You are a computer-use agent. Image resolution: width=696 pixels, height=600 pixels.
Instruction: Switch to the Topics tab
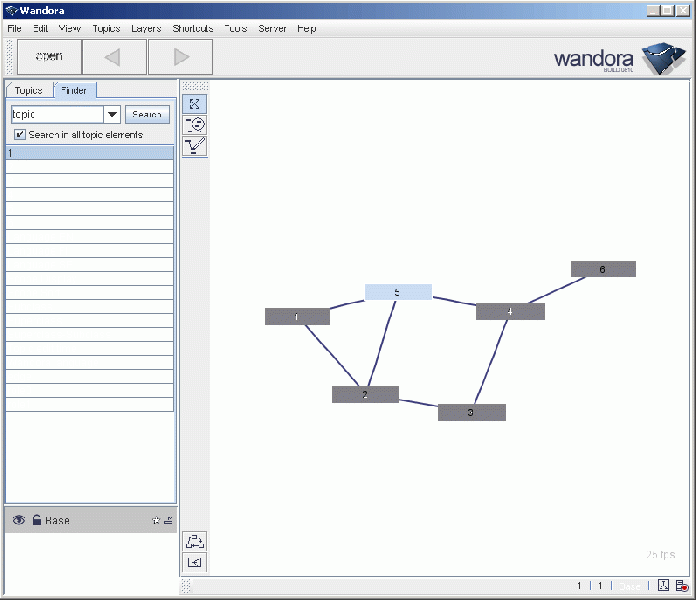click(28, 90)
